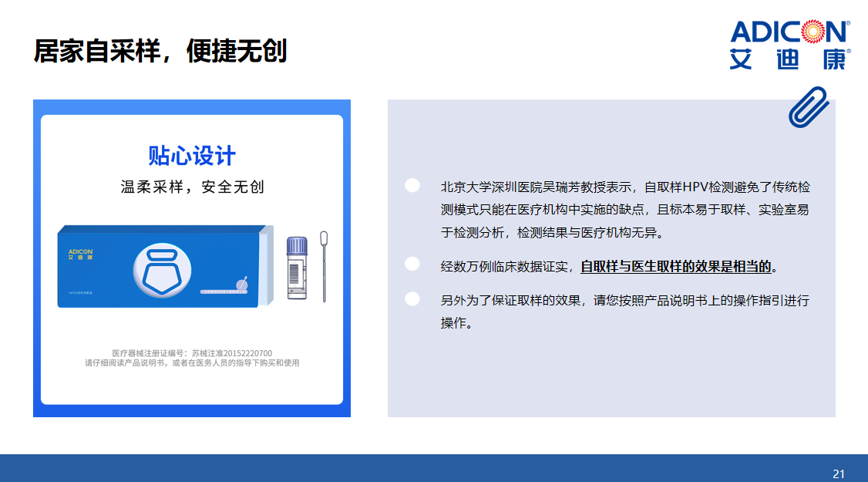
Task: Click the blue heading 贴心设计
Action: pos(192,155)
